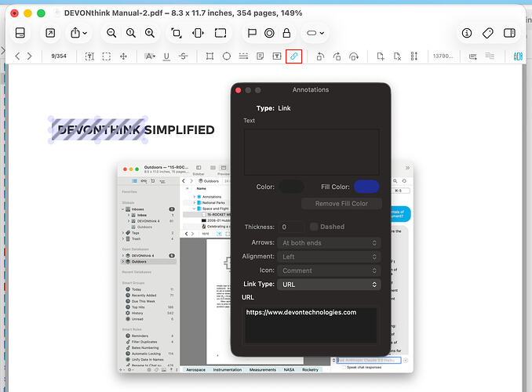
Task: Open the blue Fill Color swatch
Action: coord(366,187)
